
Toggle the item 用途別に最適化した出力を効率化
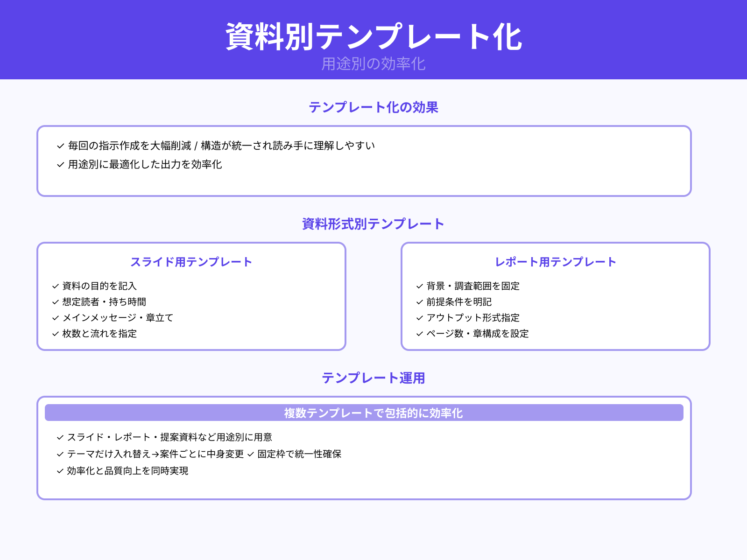145,164
